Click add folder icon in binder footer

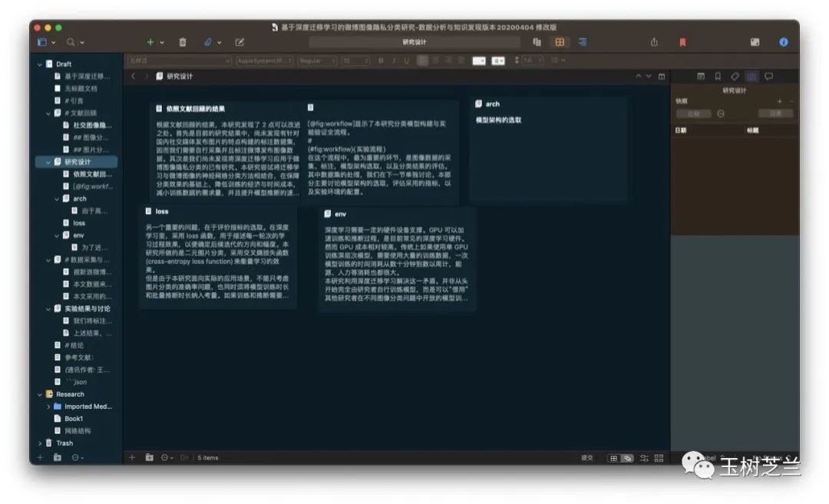pyautogui.click(x=58, y=457)
